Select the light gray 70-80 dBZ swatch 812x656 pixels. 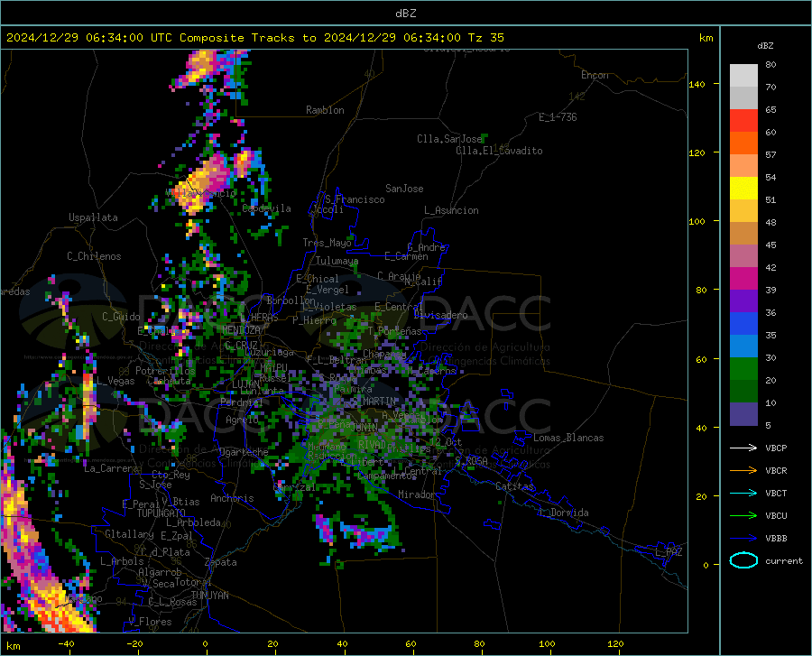pyautogui.click(x=743, y=76)
